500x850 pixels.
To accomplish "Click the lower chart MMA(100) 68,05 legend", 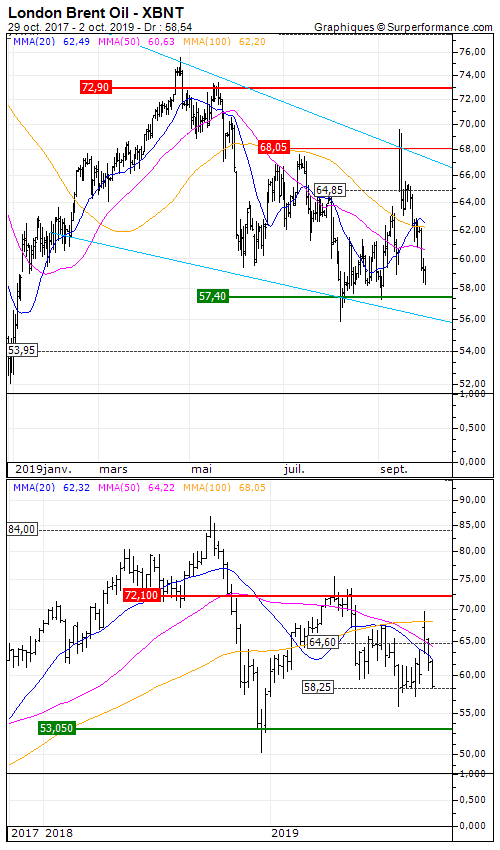I will coord(225,487).
